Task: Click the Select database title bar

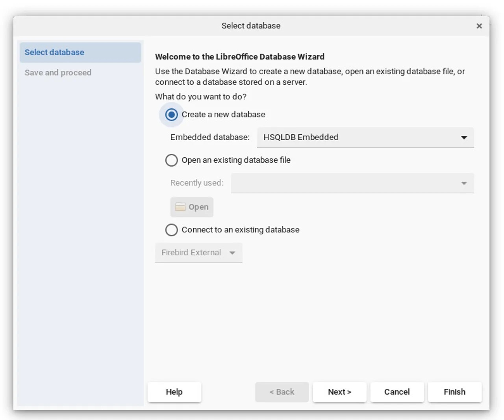Action: point(251,26)
